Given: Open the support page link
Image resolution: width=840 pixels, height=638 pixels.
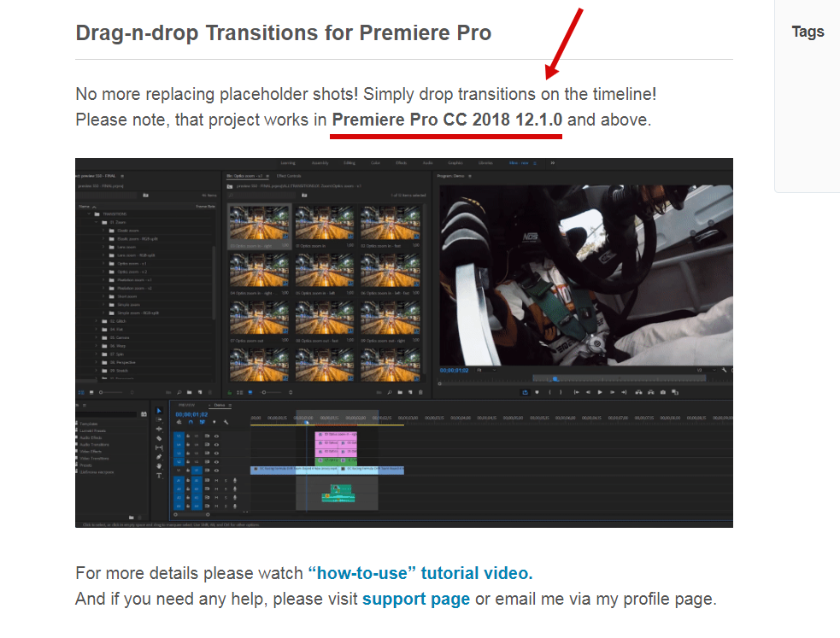Looking at the screenshot, I should click(416, 599).
